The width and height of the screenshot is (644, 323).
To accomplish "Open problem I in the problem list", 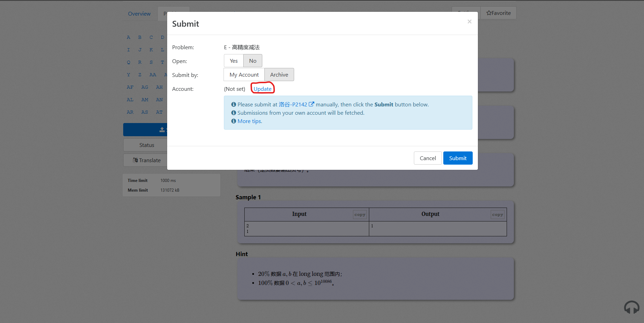I will tap(128, 50).
